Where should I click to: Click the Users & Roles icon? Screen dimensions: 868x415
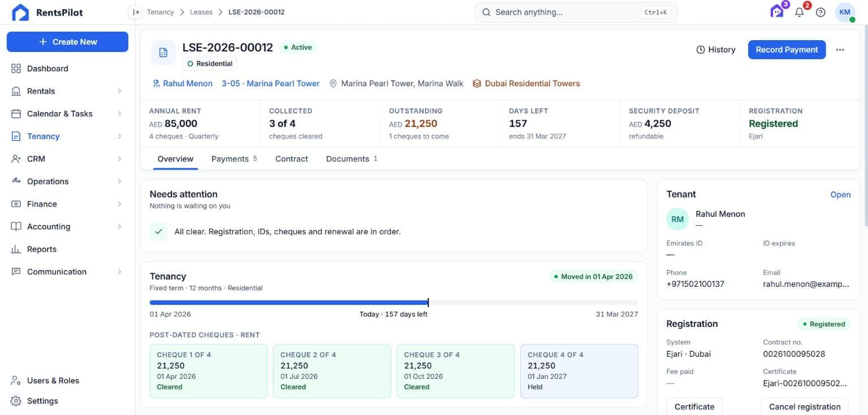tap(16, 381)
